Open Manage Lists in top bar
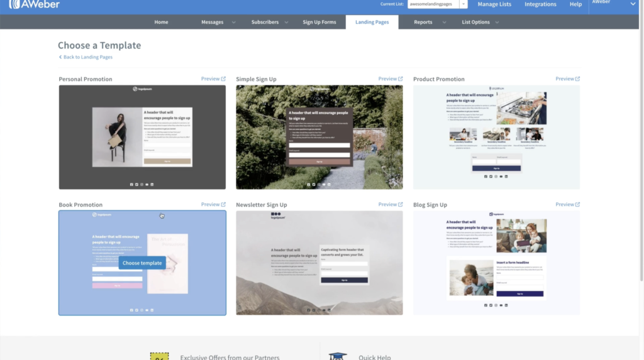The image size is (644, 360). coord(494,4)
